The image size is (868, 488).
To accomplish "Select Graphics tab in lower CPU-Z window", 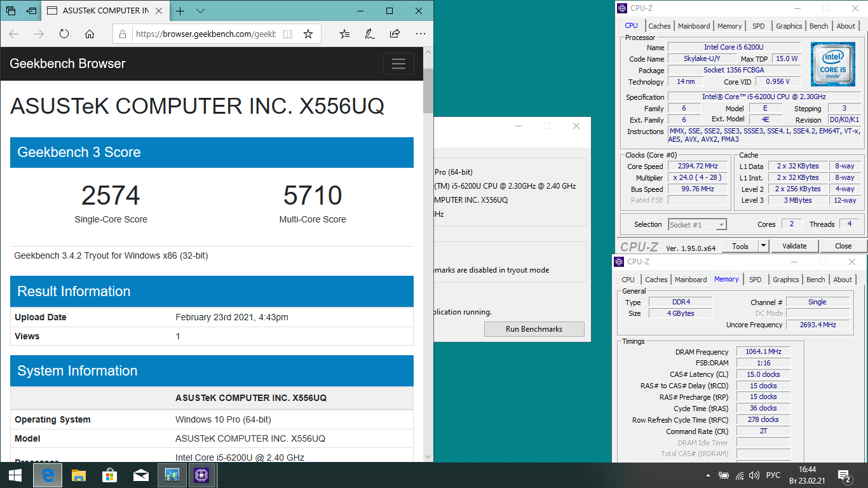I will pyautogui.click(x=785, y=280).
